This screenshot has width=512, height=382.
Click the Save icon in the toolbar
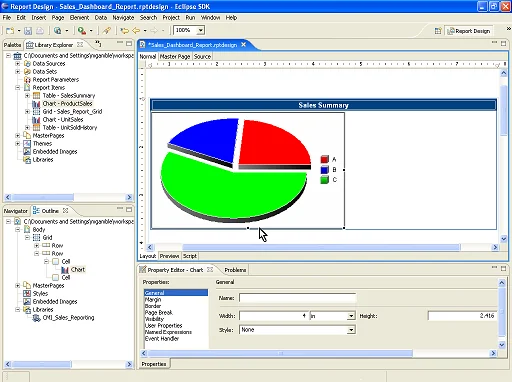28,31
